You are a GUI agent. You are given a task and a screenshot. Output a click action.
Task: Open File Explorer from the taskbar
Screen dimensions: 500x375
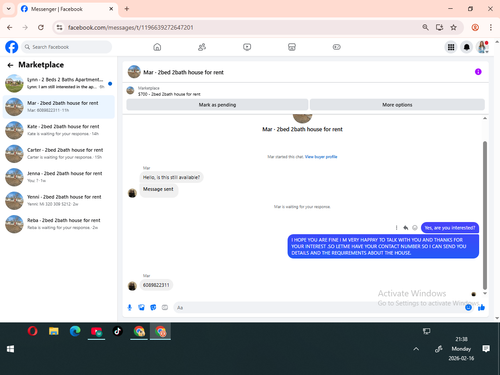click(x=54, y=331)
